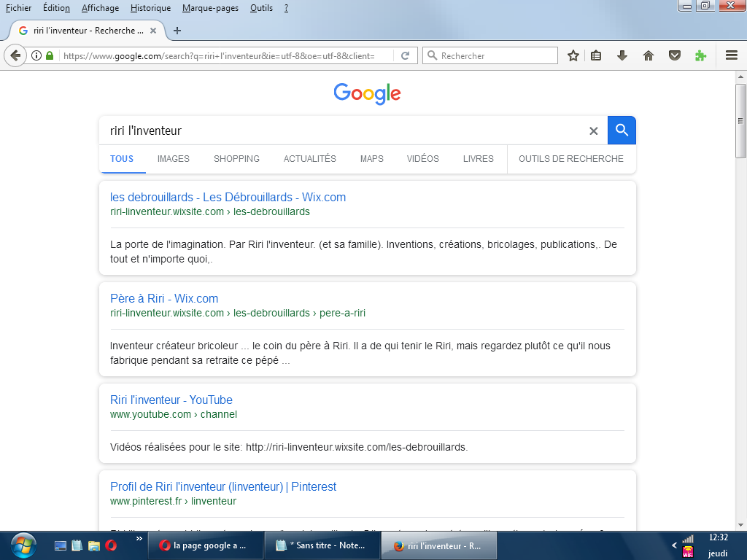Open the Outils menu
The width and height of the screenshot is (747, 560).
[x=262, y=8]
